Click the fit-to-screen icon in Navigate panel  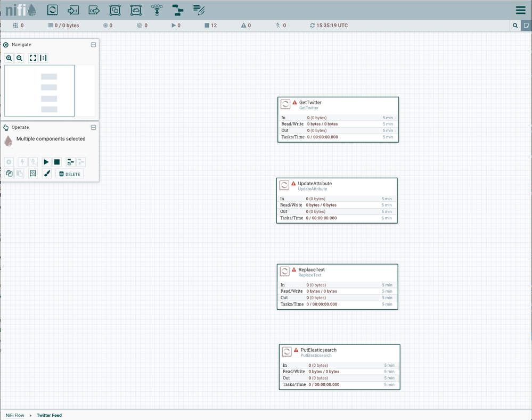coord(32,58)
